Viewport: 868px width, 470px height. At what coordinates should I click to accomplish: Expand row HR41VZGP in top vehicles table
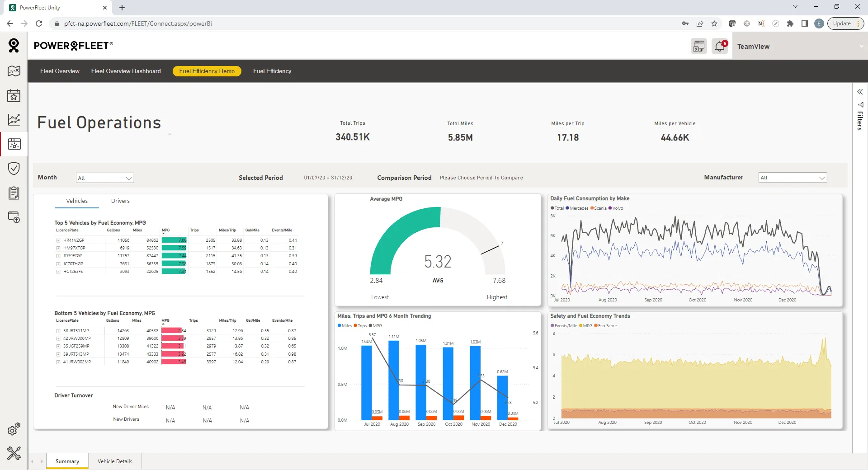click(x=58, y=240)
